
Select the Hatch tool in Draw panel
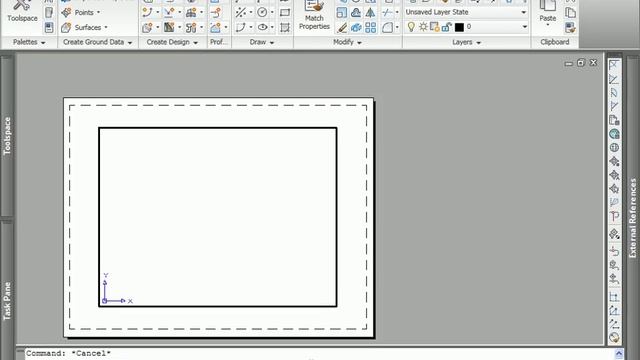[x=285, y=28]
